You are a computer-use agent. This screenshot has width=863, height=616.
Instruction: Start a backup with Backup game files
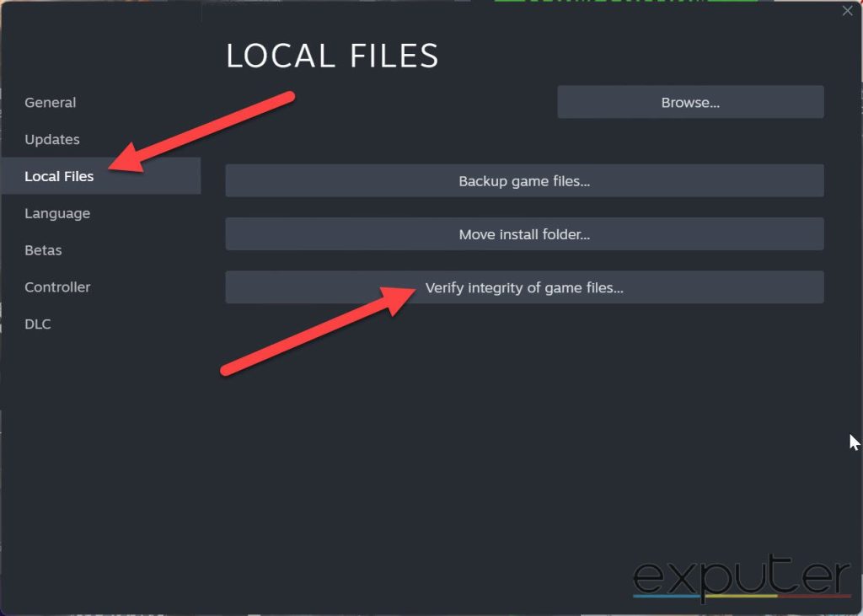(523, 179)
